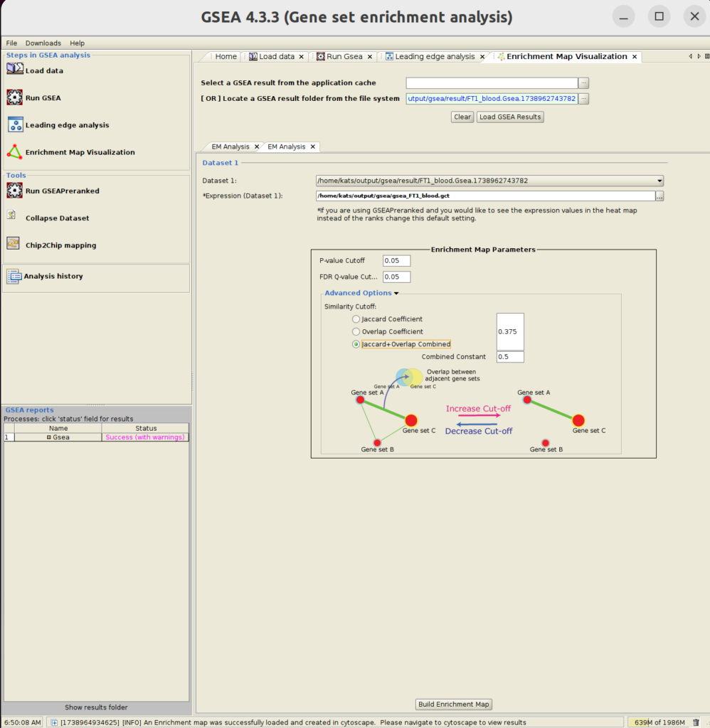
Task: Click the Success (with warnings) status link
Action: point(145,437)
